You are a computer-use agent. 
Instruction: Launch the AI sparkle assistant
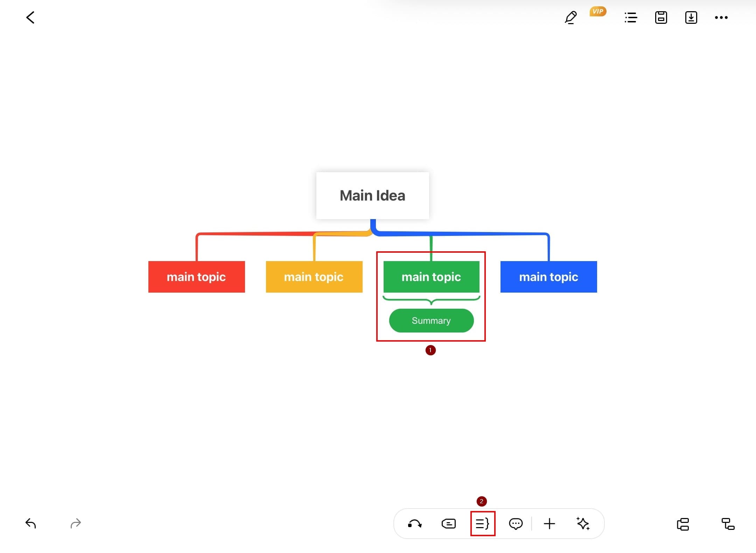[583, 524]
